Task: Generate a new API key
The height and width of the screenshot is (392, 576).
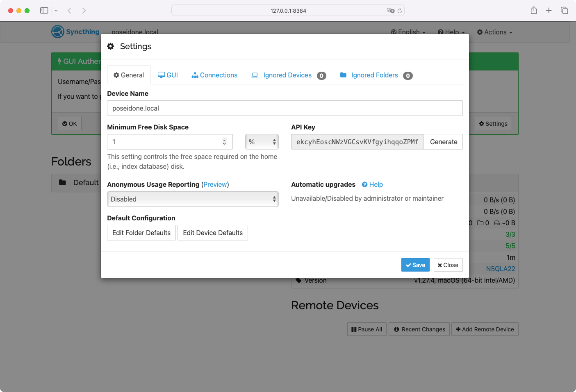Action: [443, 142]
